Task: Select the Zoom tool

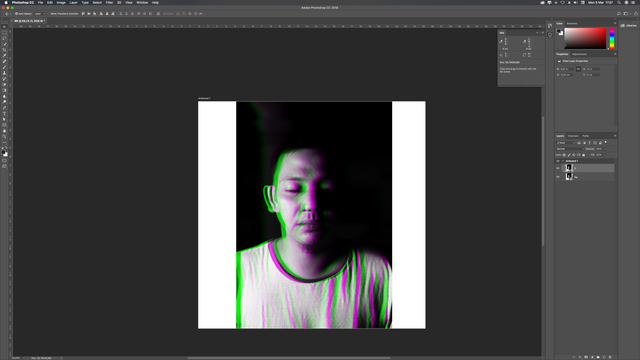Action: point(4,137)
